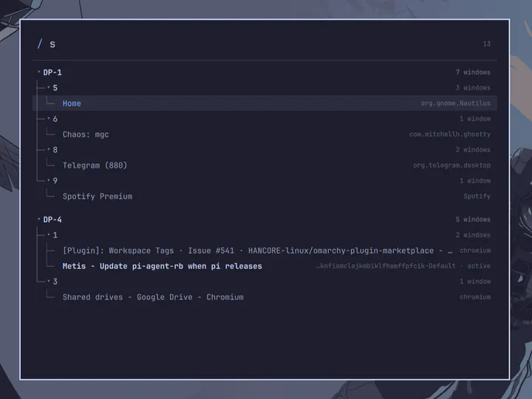532x399 pixels.
Task: Select the Telegram (880) window
Action: [x=265, y=166]
